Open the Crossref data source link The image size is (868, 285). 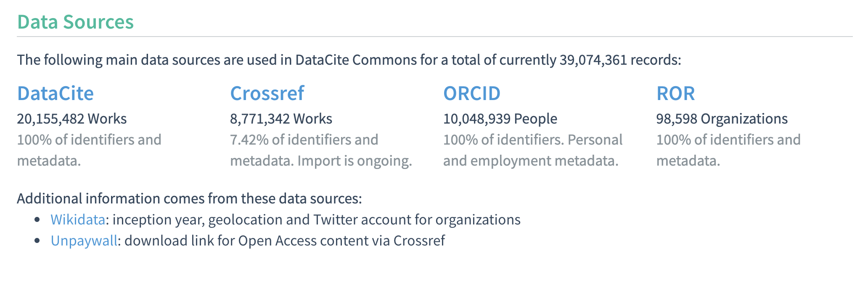click(x=267, y=93)
